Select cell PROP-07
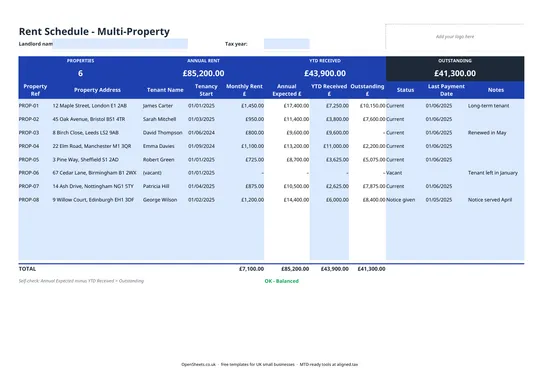The width and height of the screenshot is (540, 382). [29, 186]
